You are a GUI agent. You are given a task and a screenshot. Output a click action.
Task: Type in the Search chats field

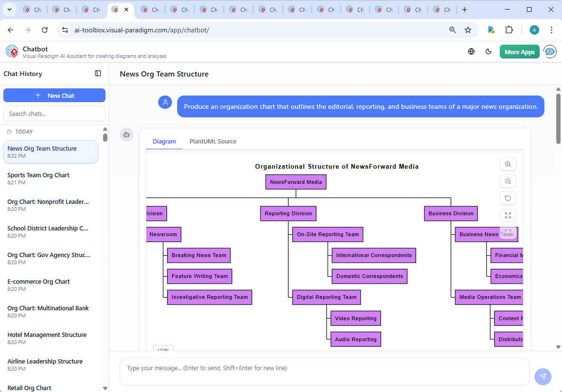[x=54, y=113]
